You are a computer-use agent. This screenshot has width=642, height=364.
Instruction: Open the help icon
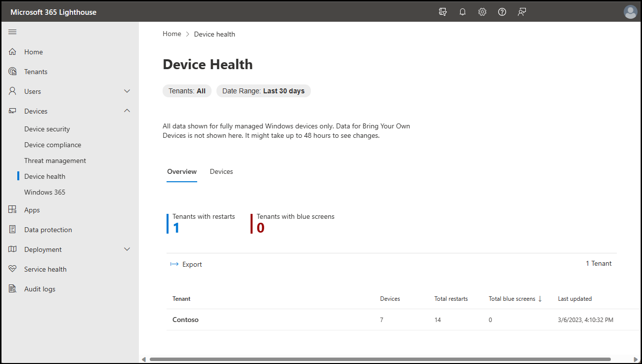click(502, 11)
